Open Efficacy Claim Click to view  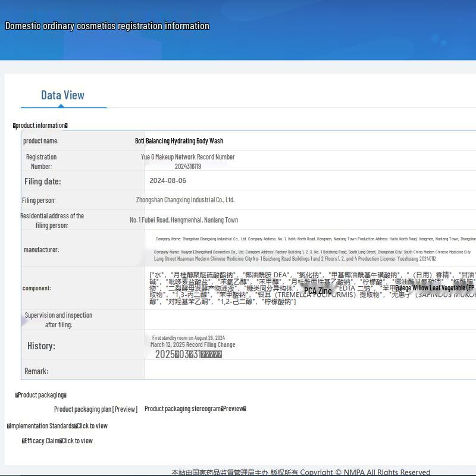(x=57, y=441)
